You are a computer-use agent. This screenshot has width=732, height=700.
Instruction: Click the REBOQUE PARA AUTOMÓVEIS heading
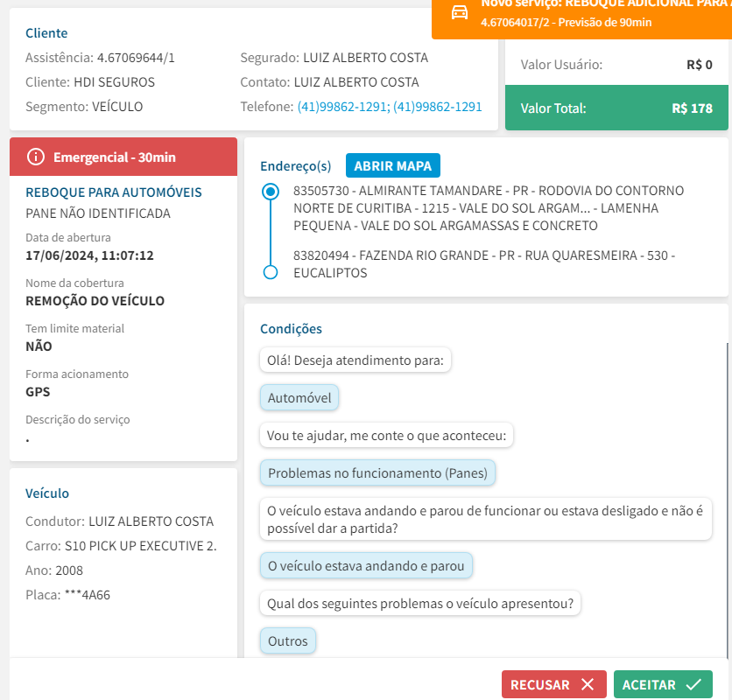coord(114,192)
